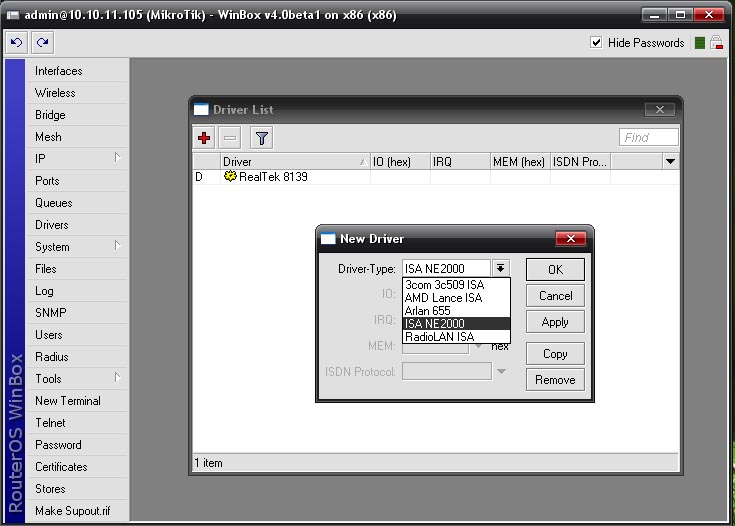Image resolution: width=735 pixels, height=526 pixels.
Task: Minimize the WinBox main window
Action: coord(654,15)
